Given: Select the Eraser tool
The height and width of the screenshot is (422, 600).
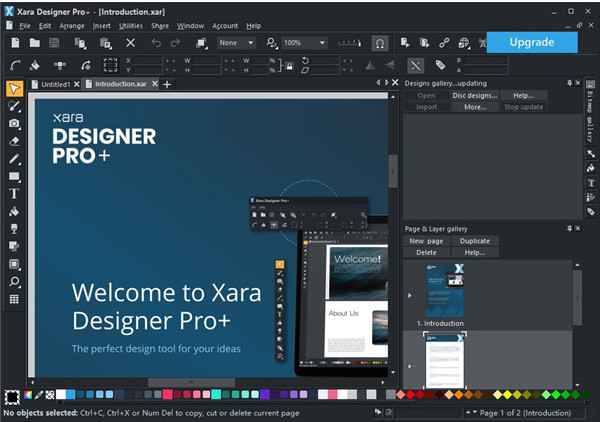Looking at the screenshot, I should pos(14,141).
